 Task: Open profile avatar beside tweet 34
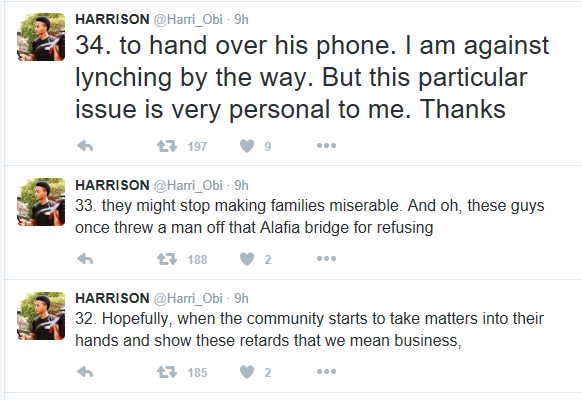click(x=41, y=37)
